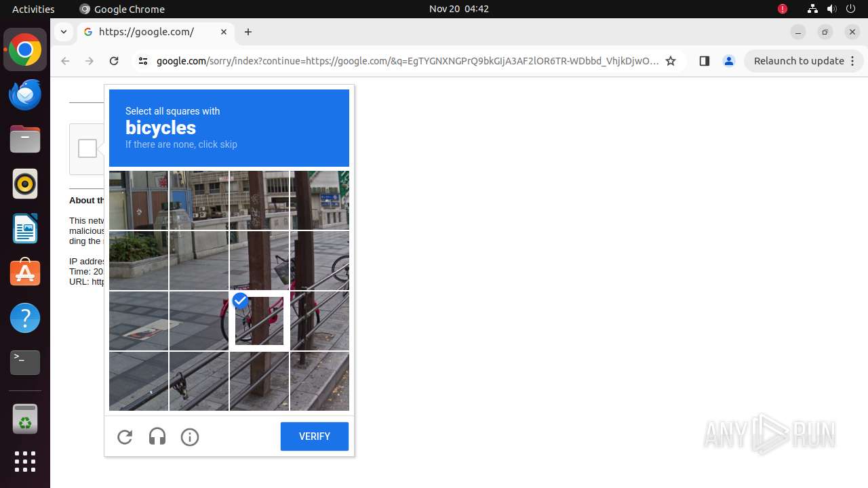Viewport: 868px width, 488px height.
Task: Show Applications grid in the dock
Action: (x=25, y=462)
